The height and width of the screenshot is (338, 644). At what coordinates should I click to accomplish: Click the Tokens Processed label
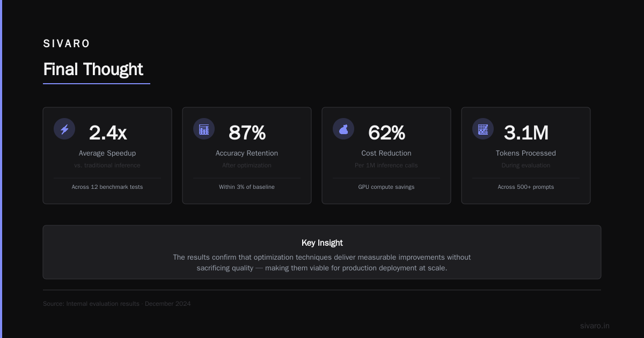click(526, 153)
